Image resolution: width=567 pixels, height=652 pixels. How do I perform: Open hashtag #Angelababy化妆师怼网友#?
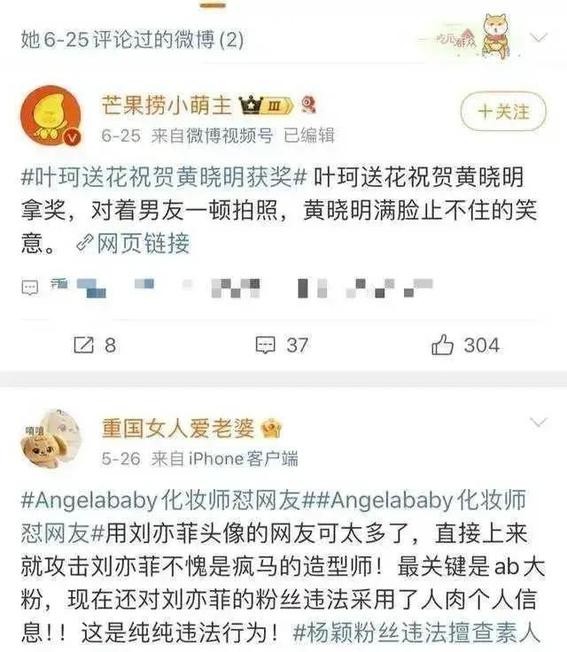coord(160,500)
